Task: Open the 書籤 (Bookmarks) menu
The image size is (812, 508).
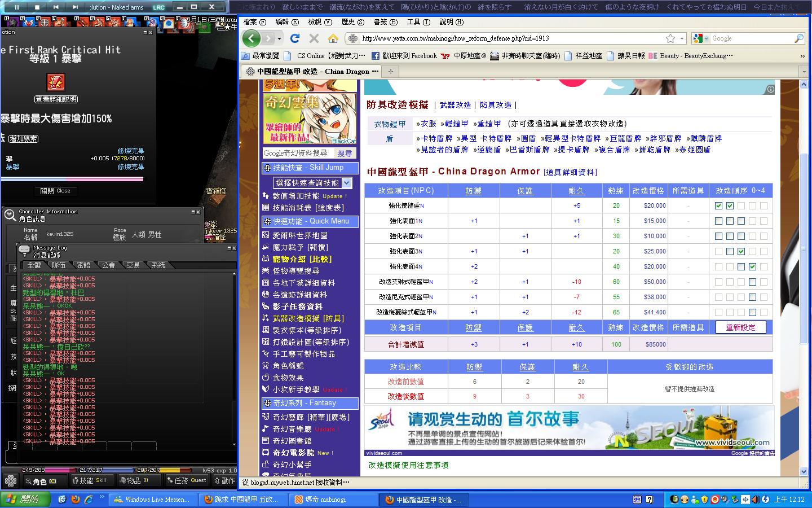Action: tap(385, 22)
